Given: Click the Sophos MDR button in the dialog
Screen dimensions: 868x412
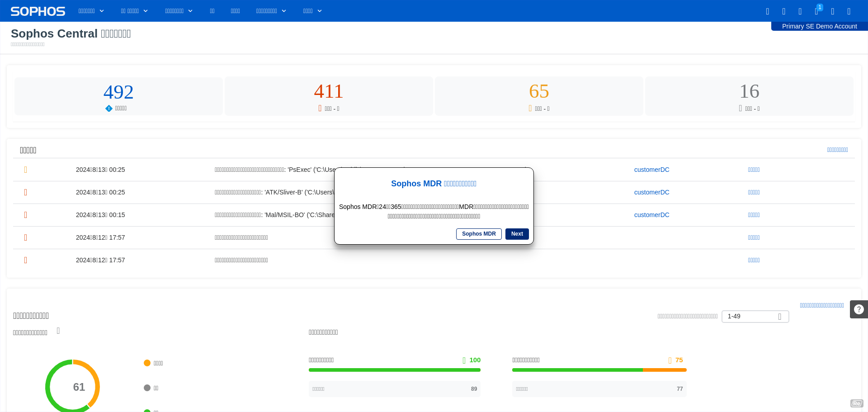Looking at the screenshot, I should pos(479,234).
